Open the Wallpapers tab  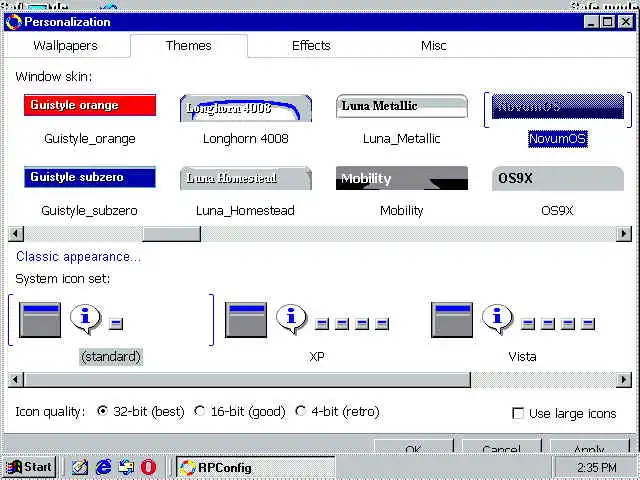click(x=65, y=45)
